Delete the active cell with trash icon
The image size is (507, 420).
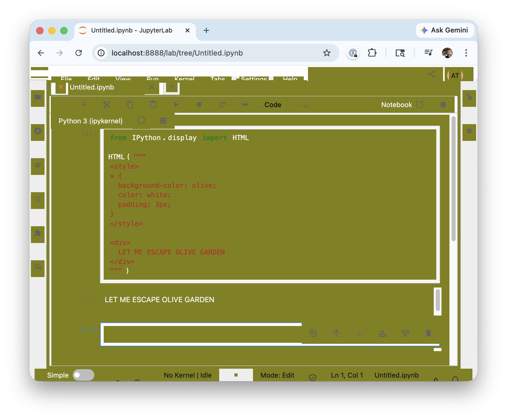428,333
